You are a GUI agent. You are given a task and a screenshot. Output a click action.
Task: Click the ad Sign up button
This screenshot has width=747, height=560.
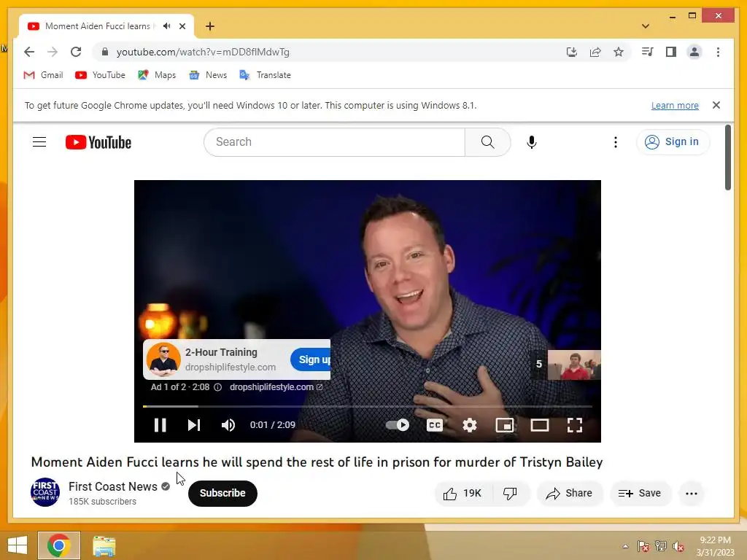pos(311,359)
